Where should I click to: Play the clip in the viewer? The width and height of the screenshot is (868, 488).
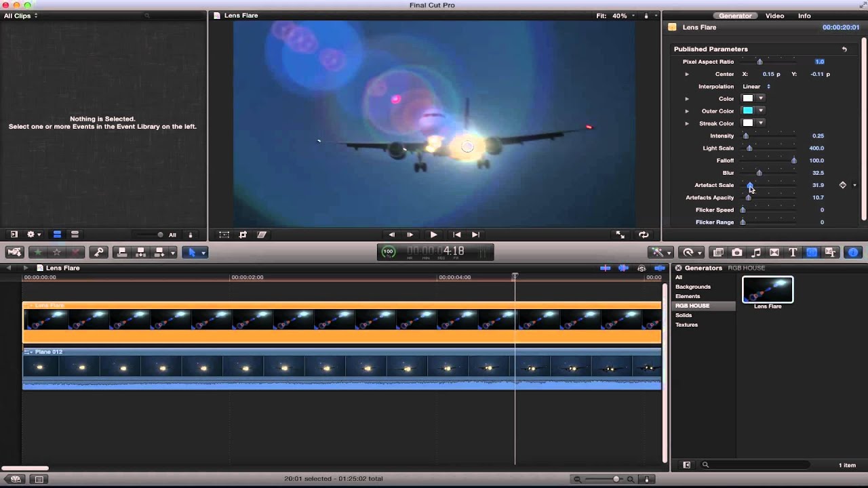(x=433, y=235)
